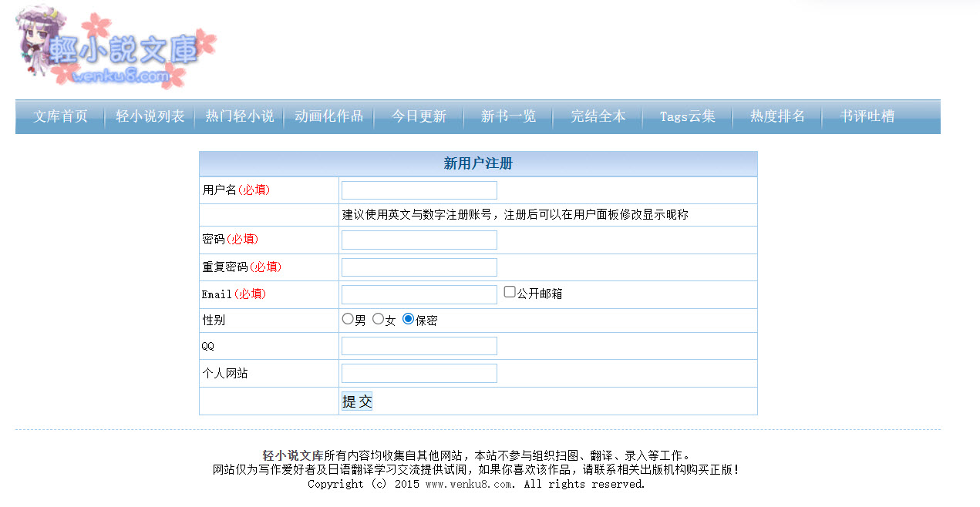Image resolution: width=980 pixels, height=507 pixels.
Task: Choose the 保密 gender radio option
Action: click(x=409, y=319)
